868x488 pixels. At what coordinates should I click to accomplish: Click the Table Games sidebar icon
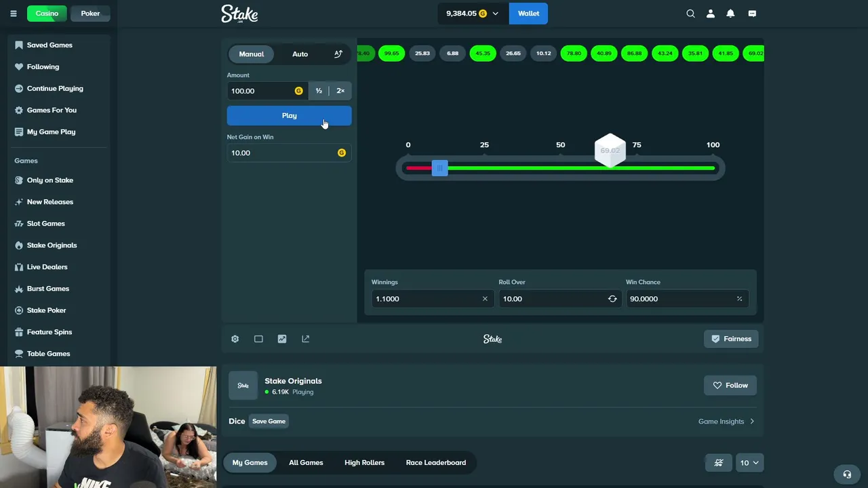coord(19,354)
